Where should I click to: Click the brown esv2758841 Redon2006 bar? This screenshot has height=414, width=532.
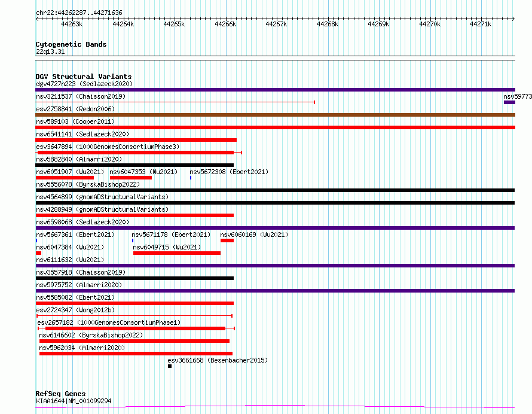[x=275, y=115]
